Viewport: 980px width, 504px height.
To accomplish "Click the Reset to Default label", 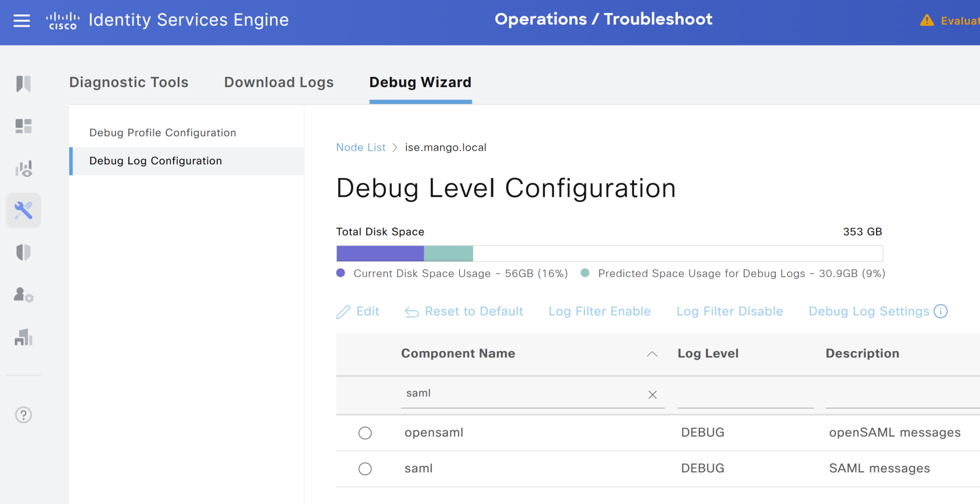I will (x=474, y=312).
